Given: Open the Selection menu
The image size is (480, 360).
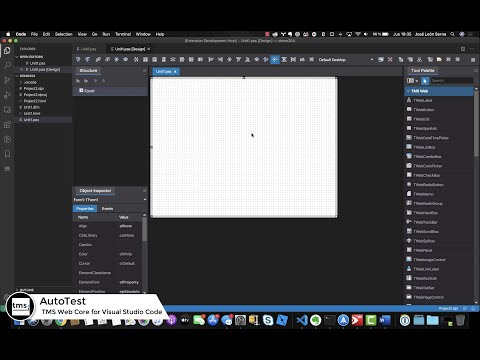Looking at the screenshot, I should point(64,34).
